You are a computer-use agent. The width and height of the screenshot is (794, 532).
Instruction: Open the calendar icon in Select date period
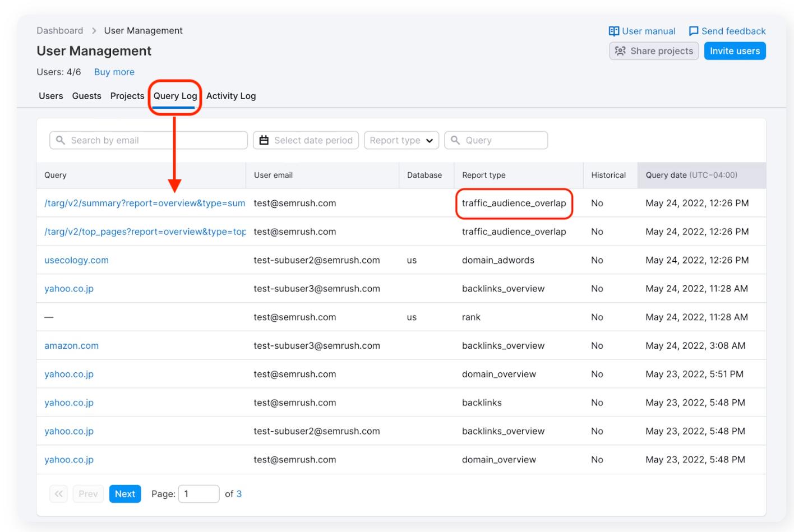pyautogui.click(x=264, y=140)
